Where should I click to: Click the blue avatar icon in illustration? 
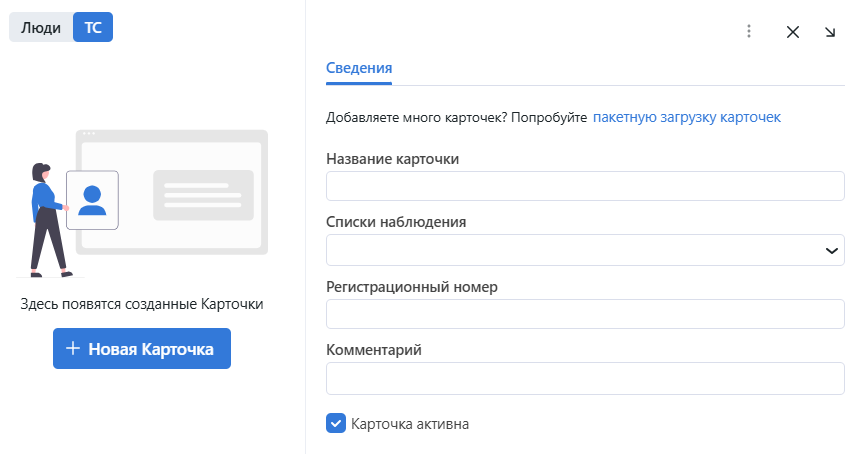(x=92, y=200)
